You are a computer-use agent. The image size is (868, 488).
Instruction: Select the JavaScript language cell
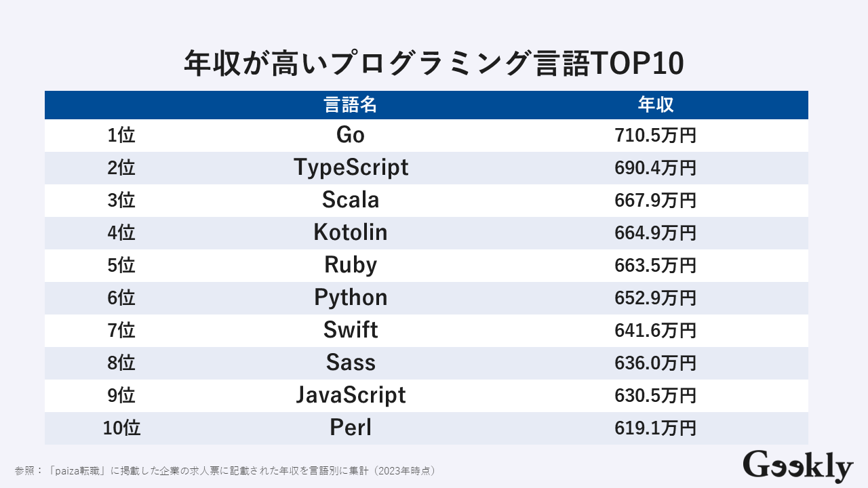click(x=350, y=395)
